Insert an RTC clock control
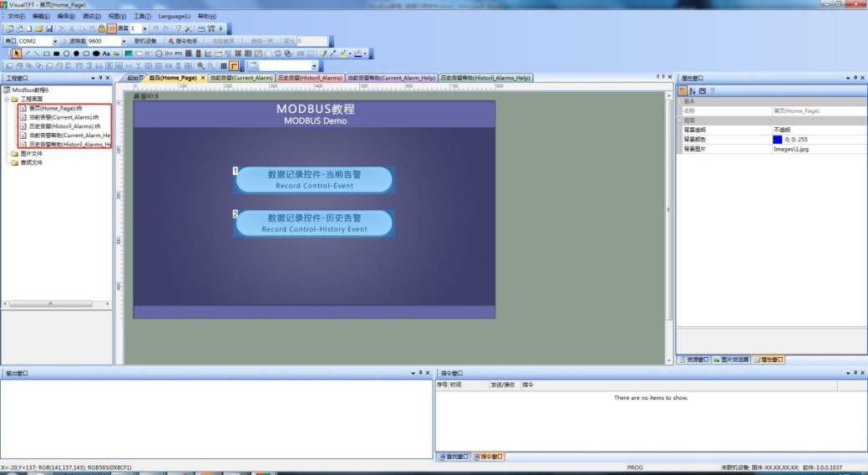The height and width of the screenshot is (475, 868). pyautogui.click(x=178, y=54)
